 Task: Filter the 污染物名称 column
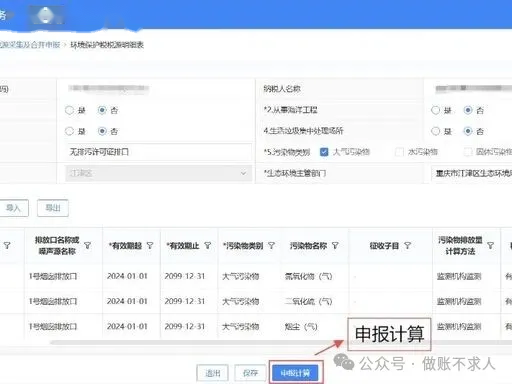[335, 246]
